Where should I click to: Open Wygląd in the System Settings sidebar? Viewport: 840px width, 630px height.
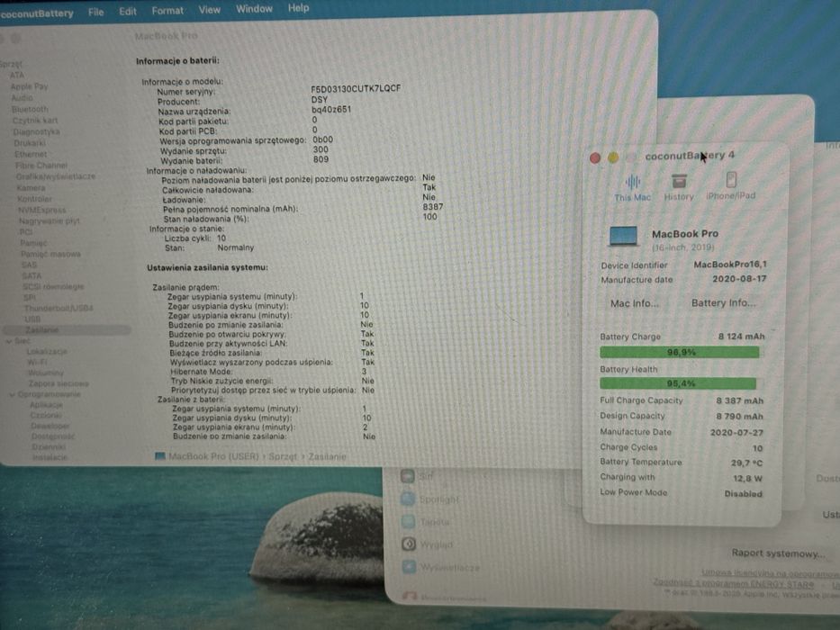[427, 544]
